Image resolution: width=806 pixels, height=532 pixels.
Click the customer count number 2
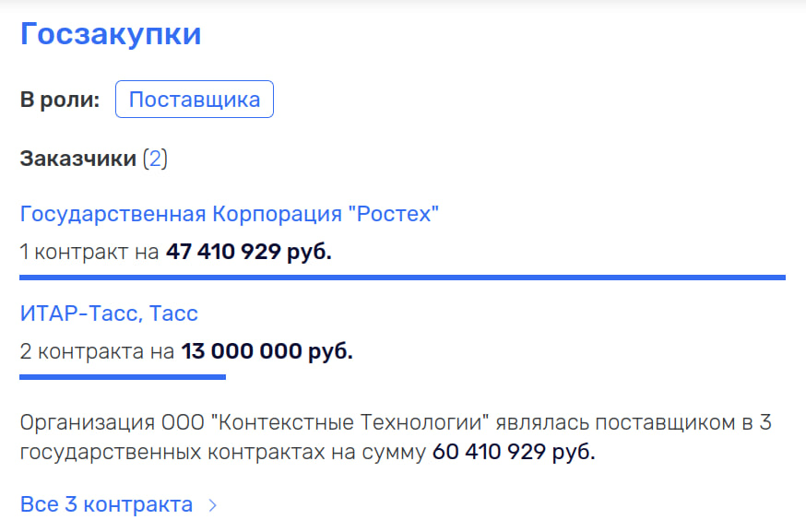(x=155, y=159)
